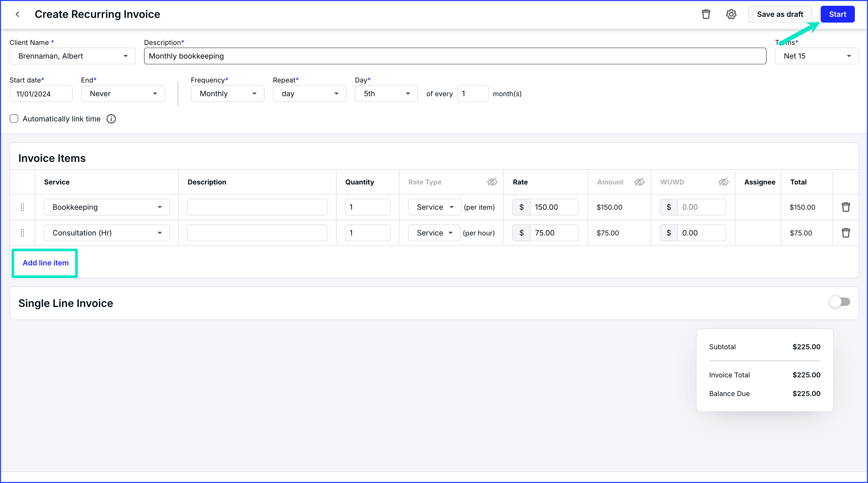Enable the Automatically link time checkbox
Screen dimensions: 868x483
tap(14, 119)
